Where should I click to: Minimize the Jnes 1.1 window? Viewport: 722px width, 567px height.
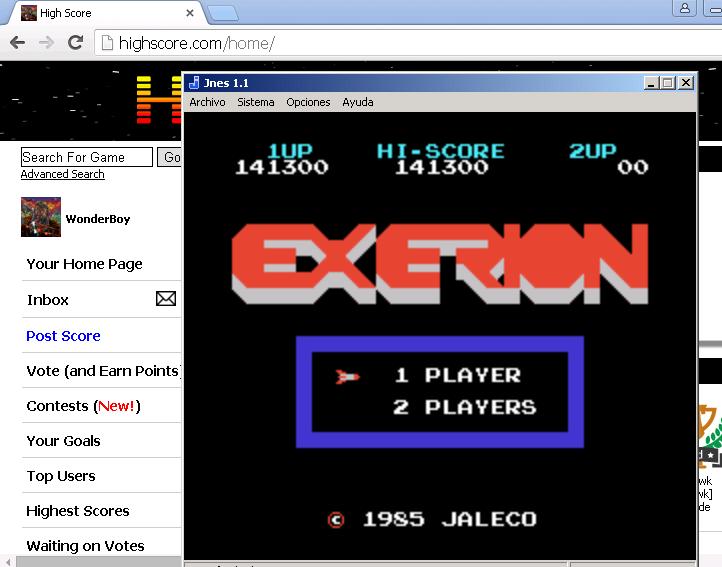click(x=651, y=83)
